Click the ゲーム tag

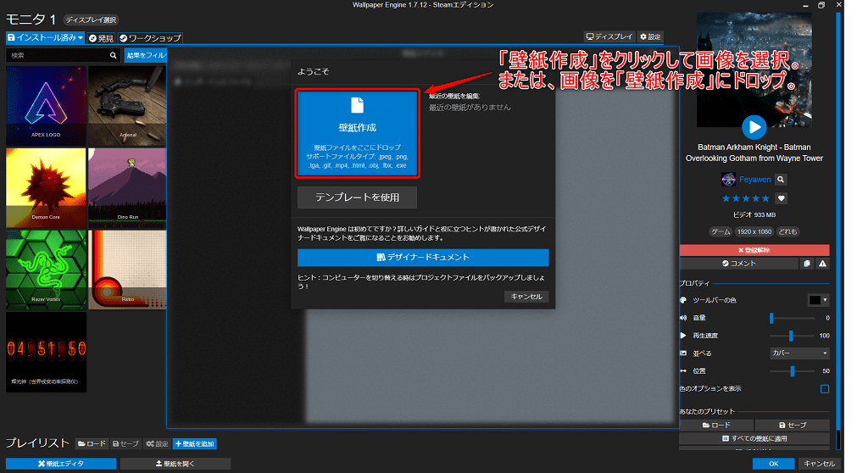click(x=721, y=231)
